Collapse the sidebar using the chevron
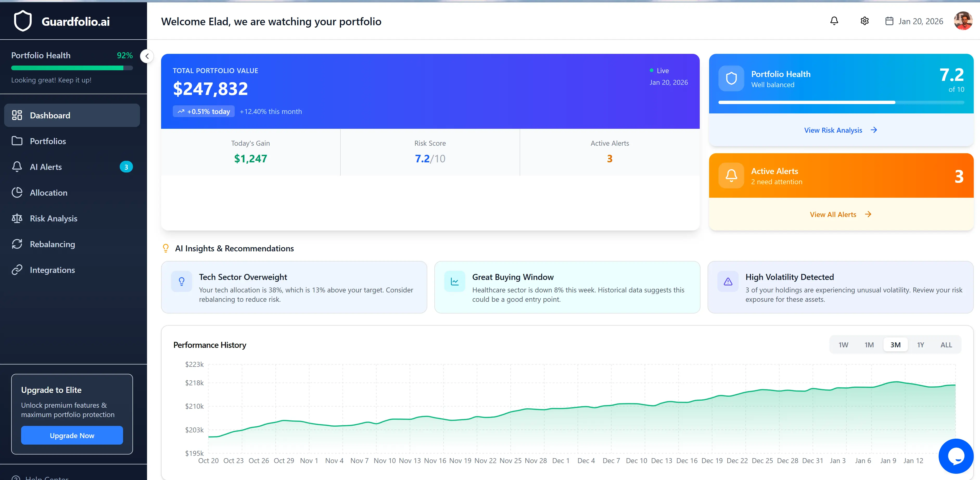 click(147, 56)
